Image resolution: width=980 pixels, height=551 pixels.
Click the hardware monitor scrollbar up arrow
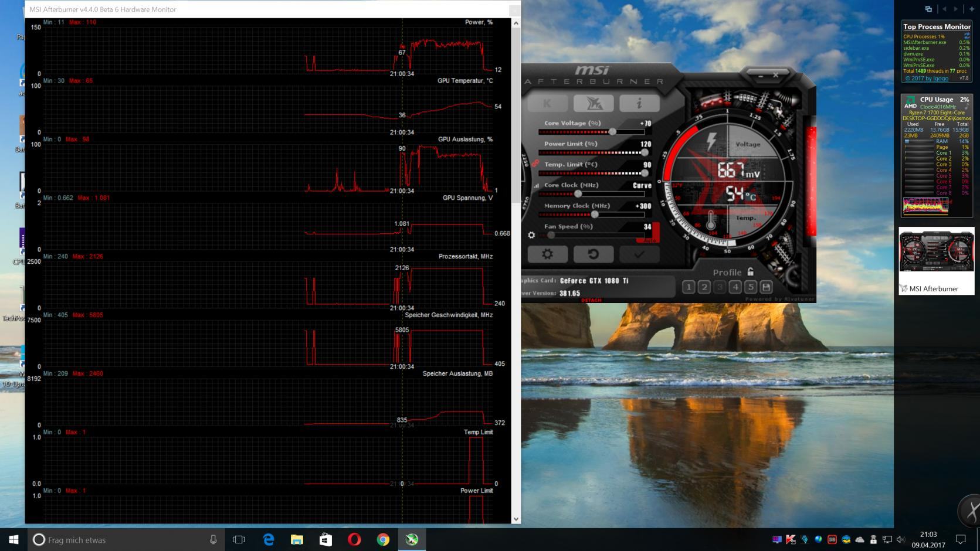(x=516, y=23)
